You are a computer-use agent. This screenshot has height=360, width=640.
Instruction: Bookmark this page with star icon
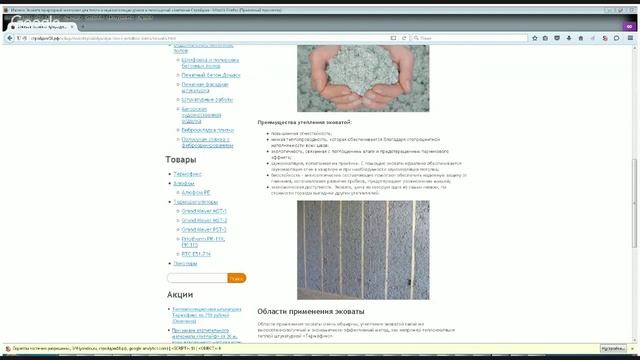click(535, 38)
